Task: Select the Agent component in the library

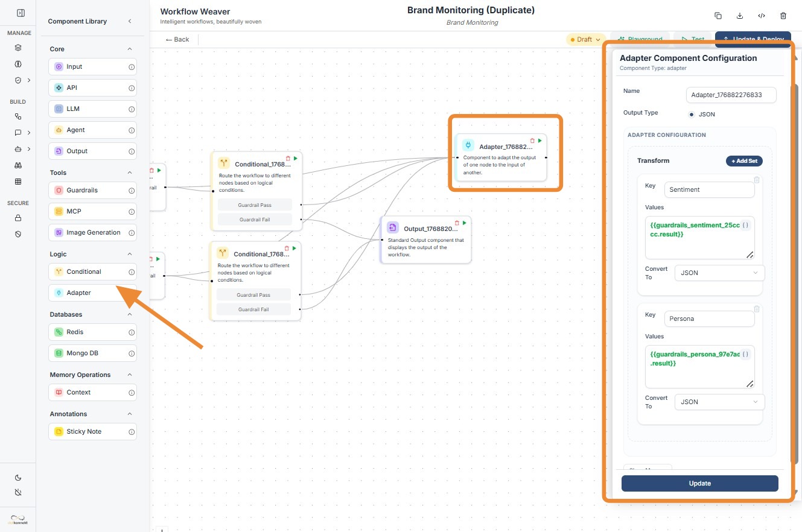Action: click(92, 130)
